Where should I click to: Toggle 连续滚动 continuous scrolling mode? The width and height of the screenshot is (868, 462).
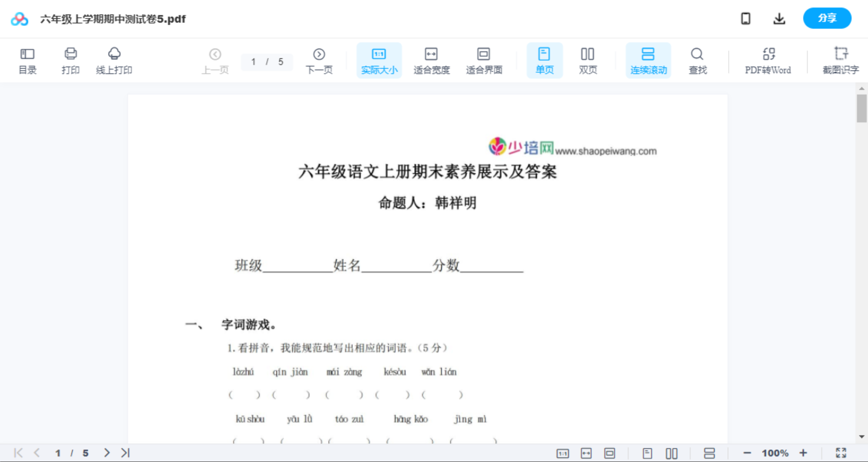point(648,60)
